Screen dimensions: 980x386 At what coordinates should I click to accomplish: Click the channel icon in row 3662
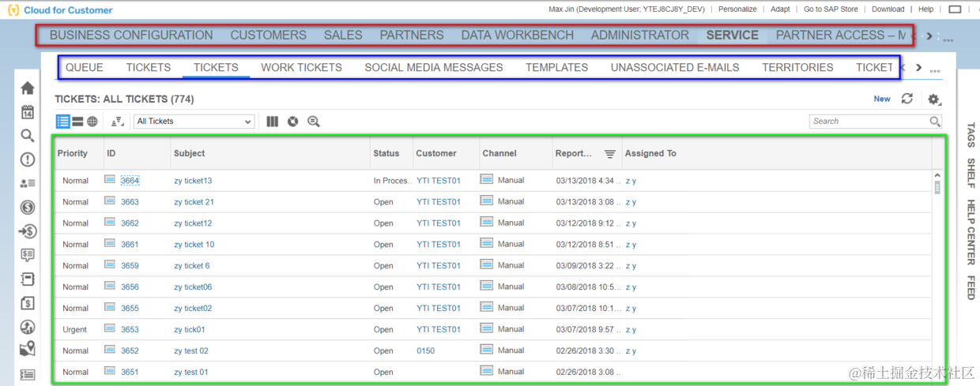(487, 223)
